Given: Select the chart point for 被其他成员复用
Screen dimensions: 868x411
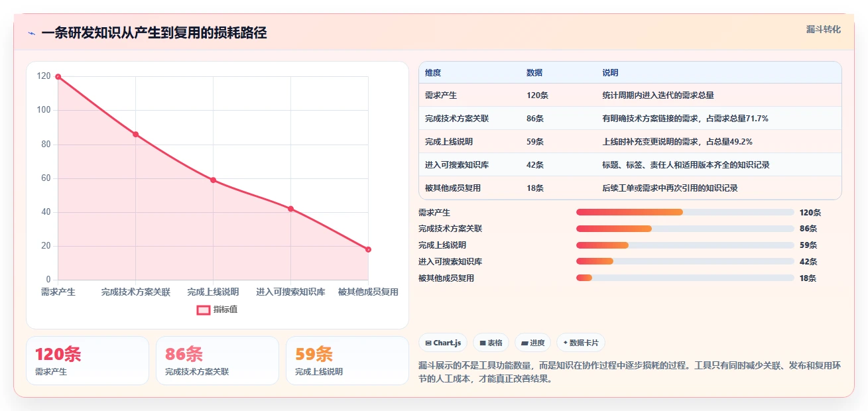Looking at the screenshot, I should 368,250.
